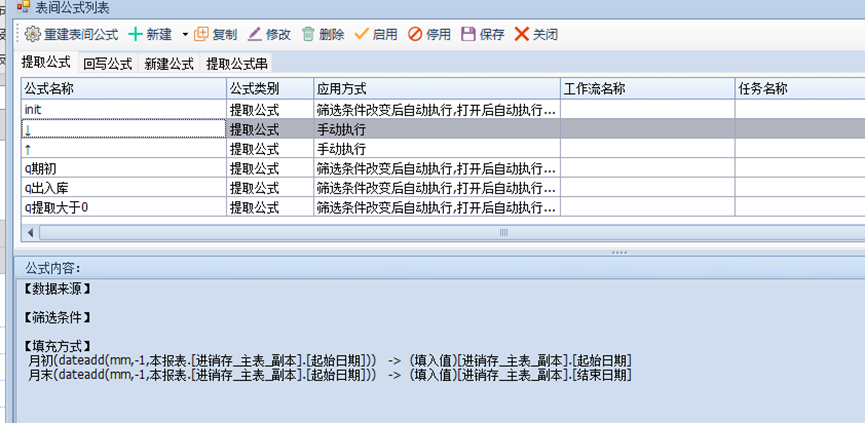
Task: Click the 应用方式 column header
Action: (x=435, y=89)
